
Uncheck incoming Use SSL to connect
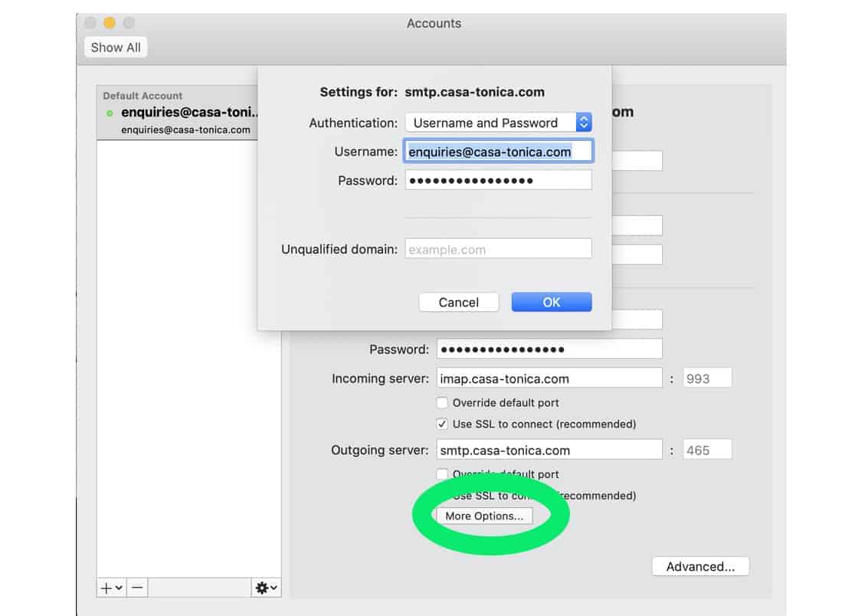(x=442, y=424)
